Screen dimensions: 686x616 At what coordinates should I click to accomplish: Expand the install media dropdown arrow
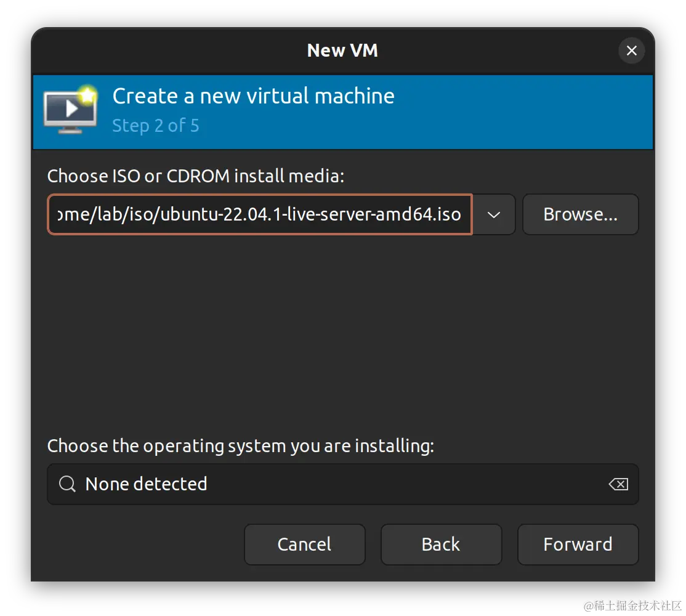click(x=494, y=214)
